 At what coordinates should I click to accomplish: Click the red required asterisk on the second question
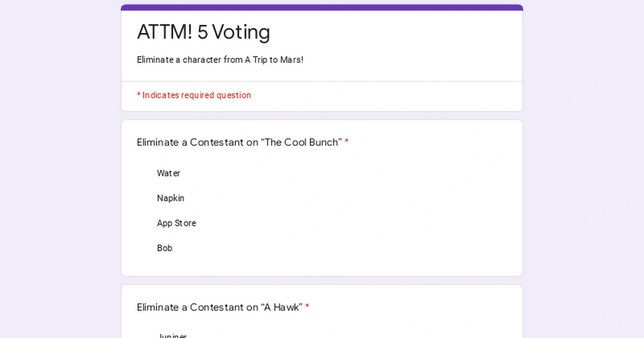(307, 306)
